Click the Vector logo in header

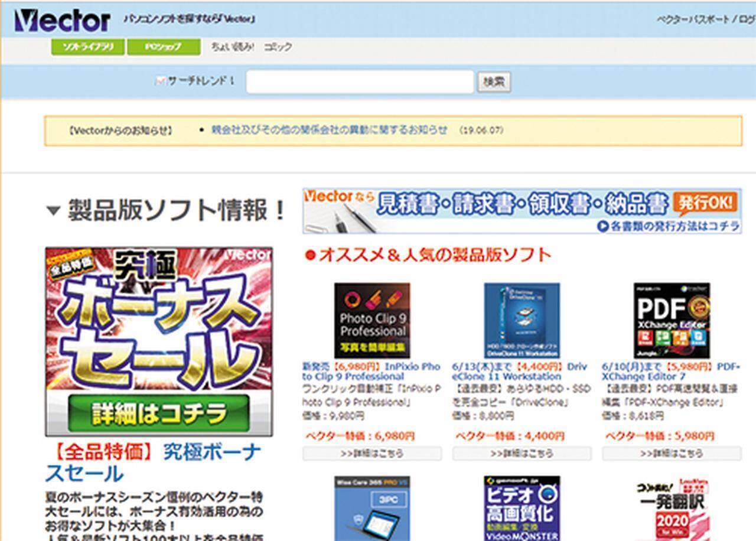tap(62, 21)
